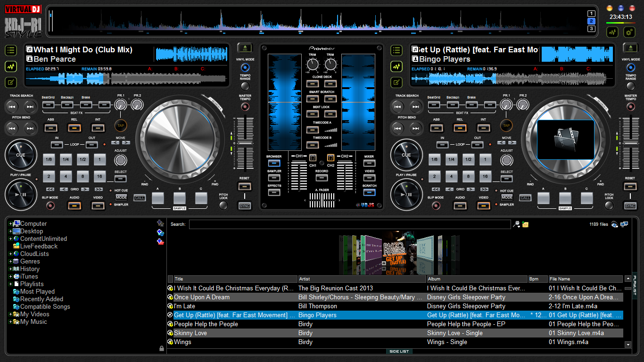The height and width of the screenshot is (362, 644).
Task: Open the left deck tag editor pencil icon
Action: pos(11,82)
